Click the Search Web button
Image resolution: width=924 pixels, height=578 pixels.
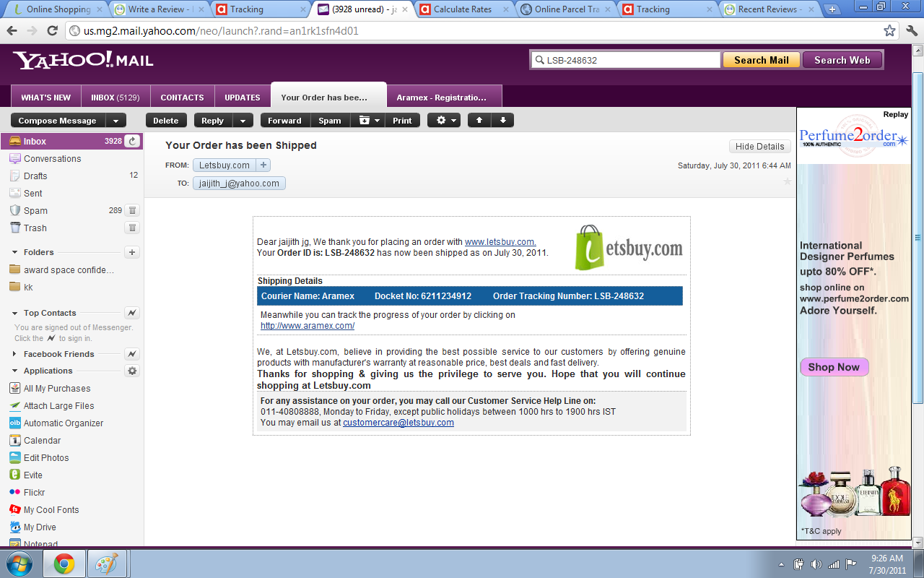842,60
